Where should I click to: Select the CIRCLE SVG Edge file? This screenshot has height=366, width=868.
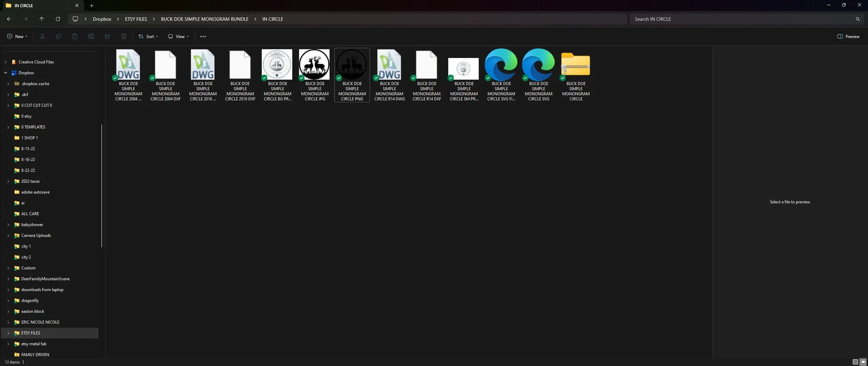pyautogui.click(x=539, y=75)
